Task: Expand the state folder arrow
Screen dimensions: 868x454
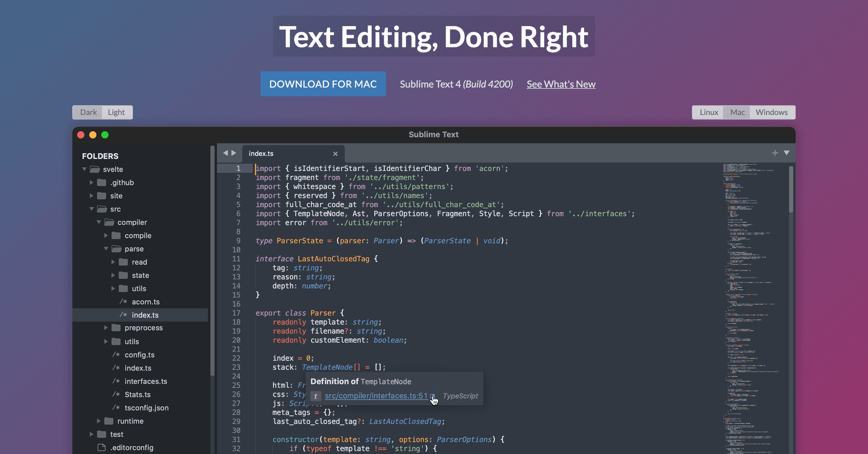Action: [x=113, y=275]
